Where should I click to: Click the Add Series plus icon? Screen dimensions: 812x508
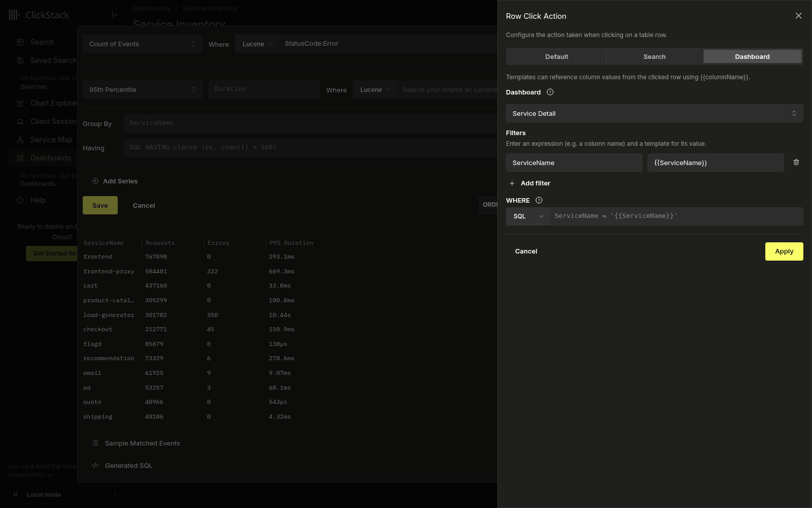tap(95, 181)
